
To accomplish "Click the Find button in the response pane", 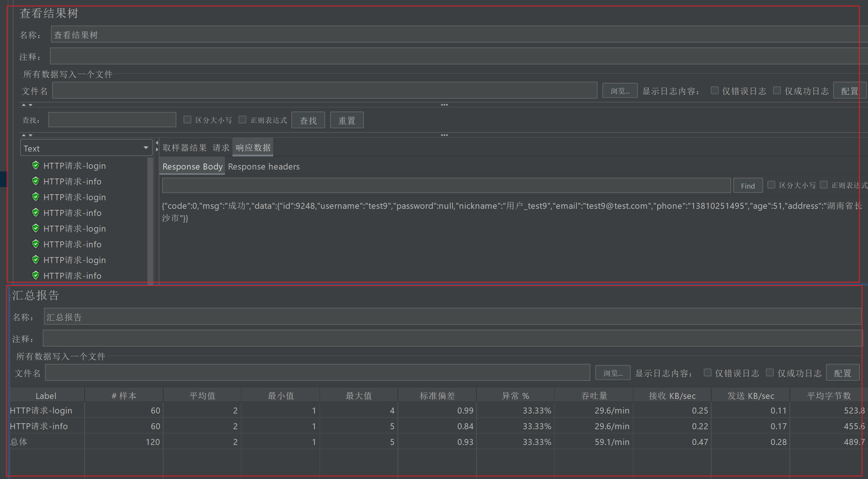I will point(748,186).
